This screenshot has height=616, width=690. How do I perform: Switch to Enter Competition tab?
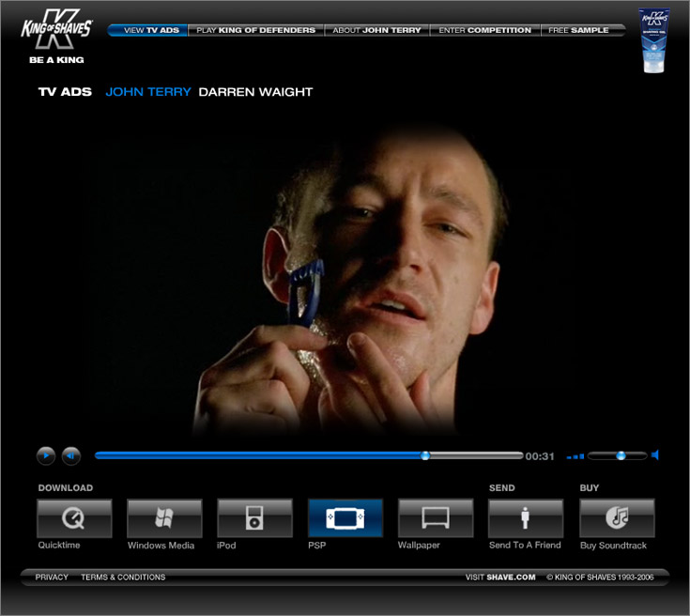[484, 30]
